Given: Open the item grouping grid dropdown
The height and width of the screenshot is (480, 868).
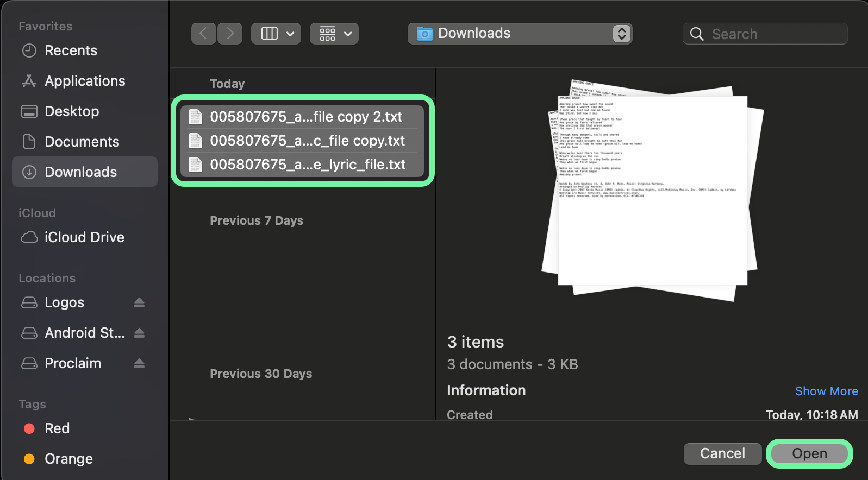Looking at the screenshot, I should point(334,34).
